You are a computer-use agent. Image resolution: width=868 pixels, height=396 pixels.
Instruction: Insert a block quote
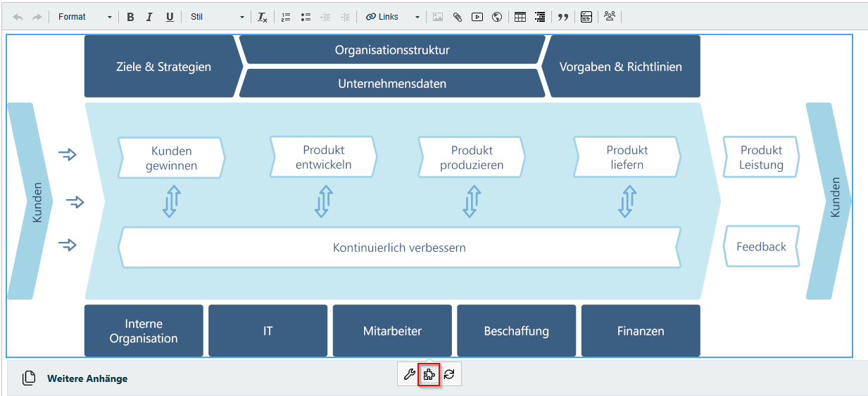[x=563, y=17]
